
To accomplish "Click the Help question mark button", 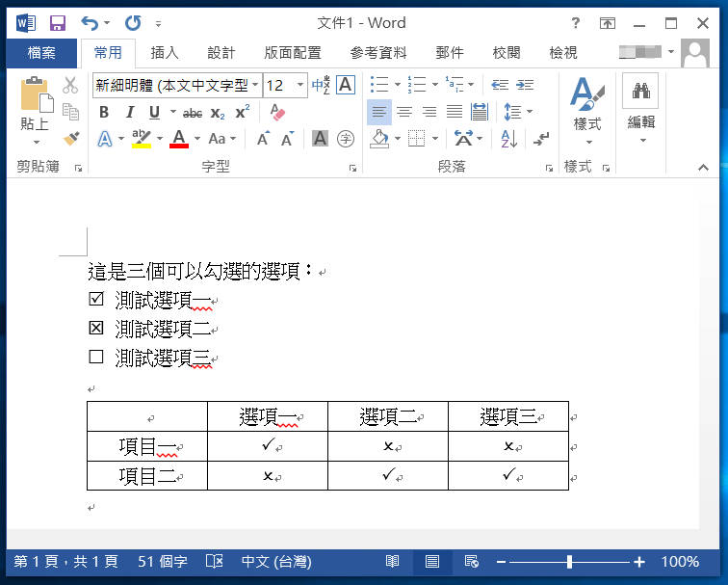I will 575,23.
